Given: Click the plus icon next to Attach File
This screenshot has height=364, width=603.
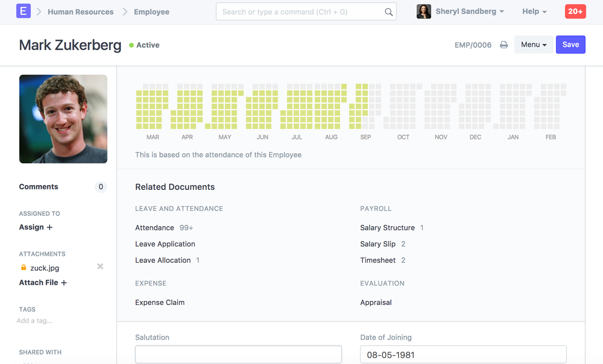Looking at the screenshot, I should [x=64, y=283].
